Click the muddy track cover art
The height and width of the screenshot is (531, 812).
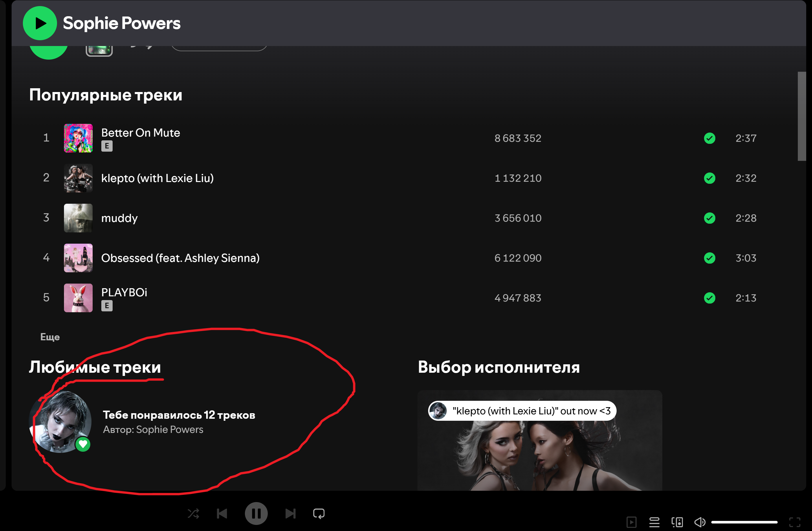click(x=78, y=218)
